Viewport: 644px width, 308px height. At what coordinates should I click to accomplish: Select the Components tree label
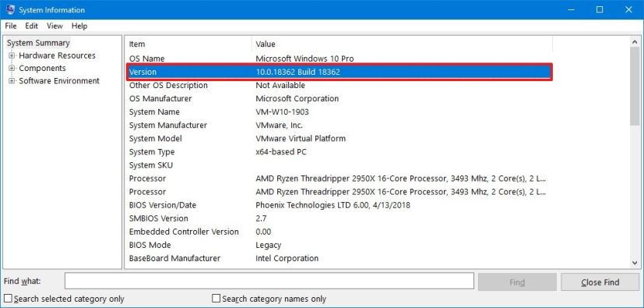pyautogui.click(x=42, y=69)
